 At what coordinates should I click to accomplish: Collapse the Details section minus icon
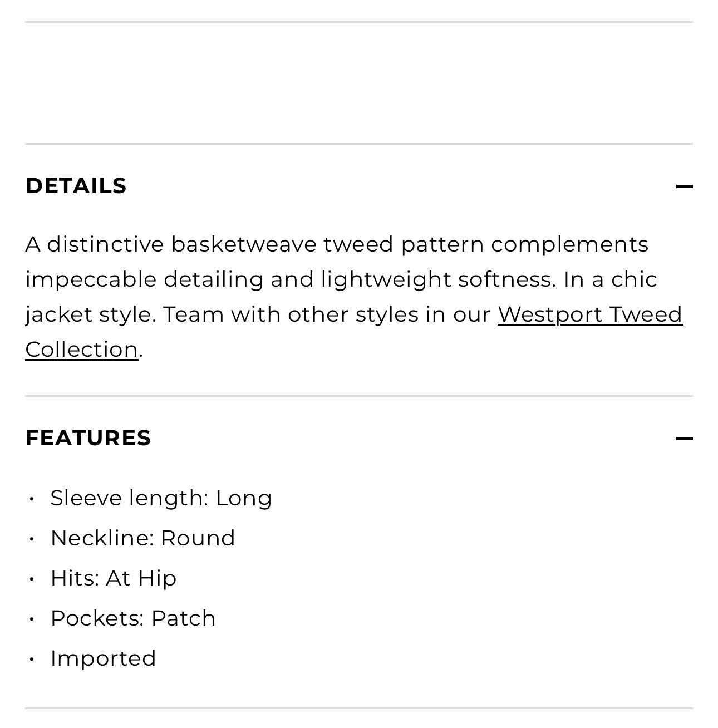684,186
